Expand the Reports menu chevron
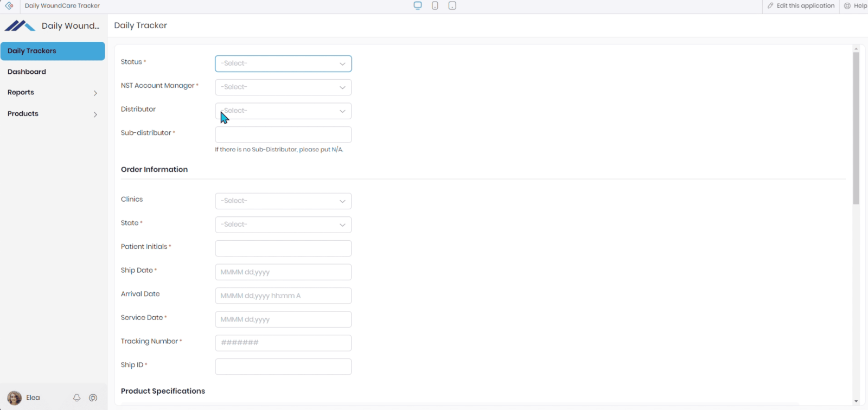868x410 pixels. pyautogui.click(x=95, y=93)
